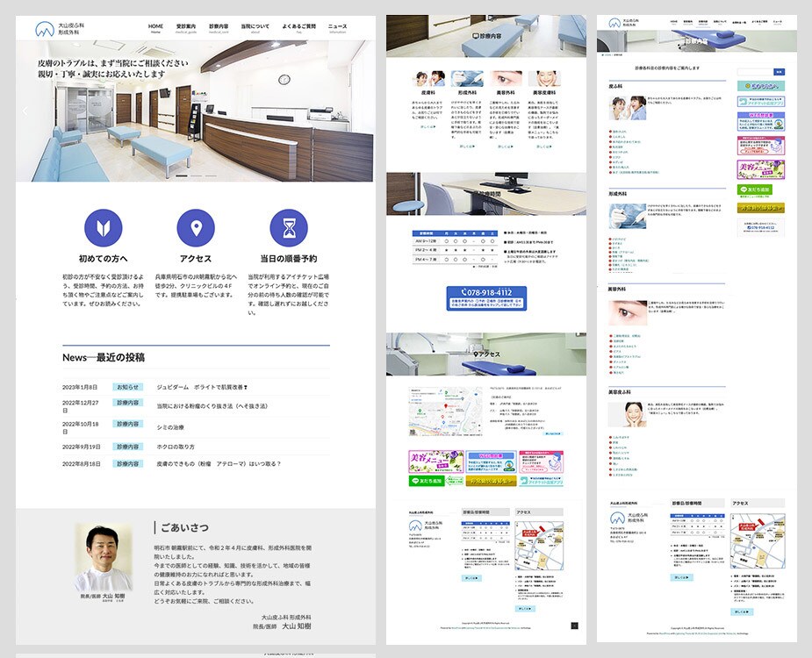This screenshot has height=658, width=812.
Task: Click the green LINE 友だち追加 button in right sidebar
Action: [755, 190]
